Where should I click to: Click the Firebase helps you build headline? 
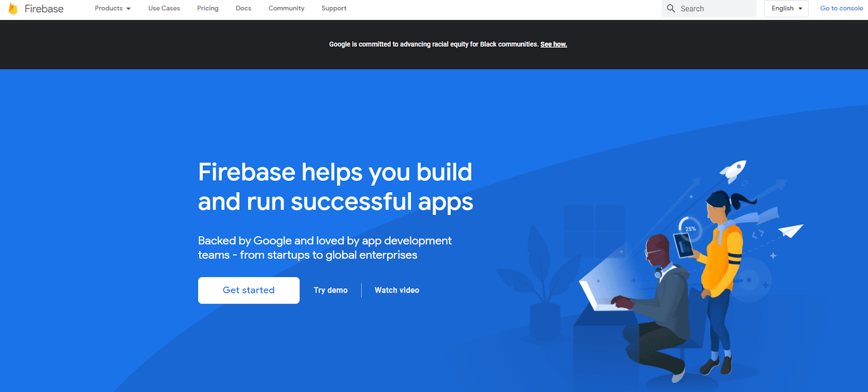coord(335,187)
